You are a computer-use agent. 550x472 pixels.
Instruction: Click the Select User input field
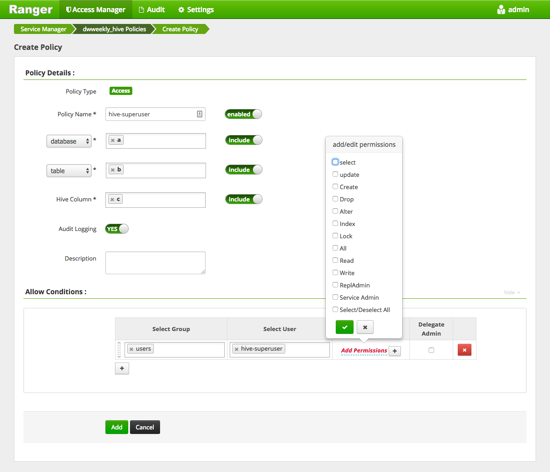pos(279,350)
